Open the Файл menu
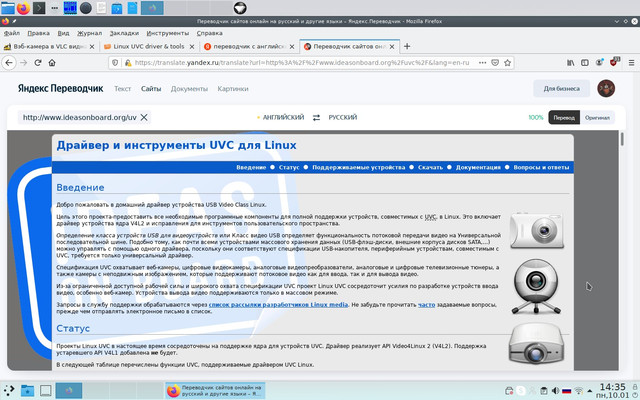The height and width of the screenshot is (400, 640). (x=12, y=33)
